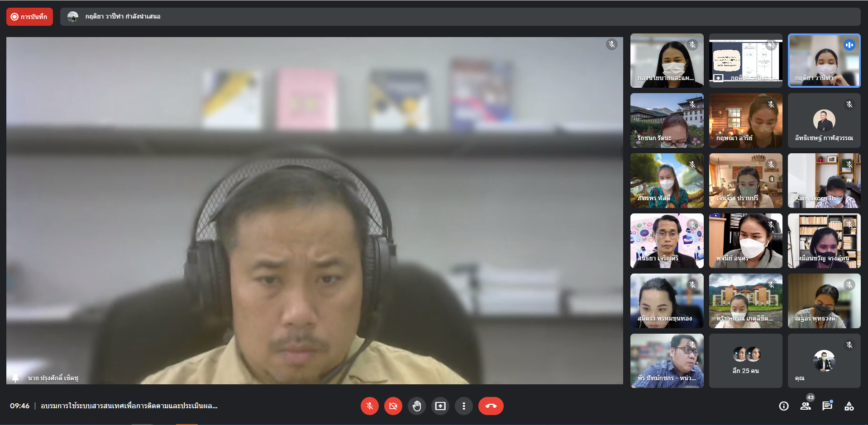The height and width of the screenshot is (425, 868).
Task: Click the muted mic icon on main video
Action: point(611,44)
